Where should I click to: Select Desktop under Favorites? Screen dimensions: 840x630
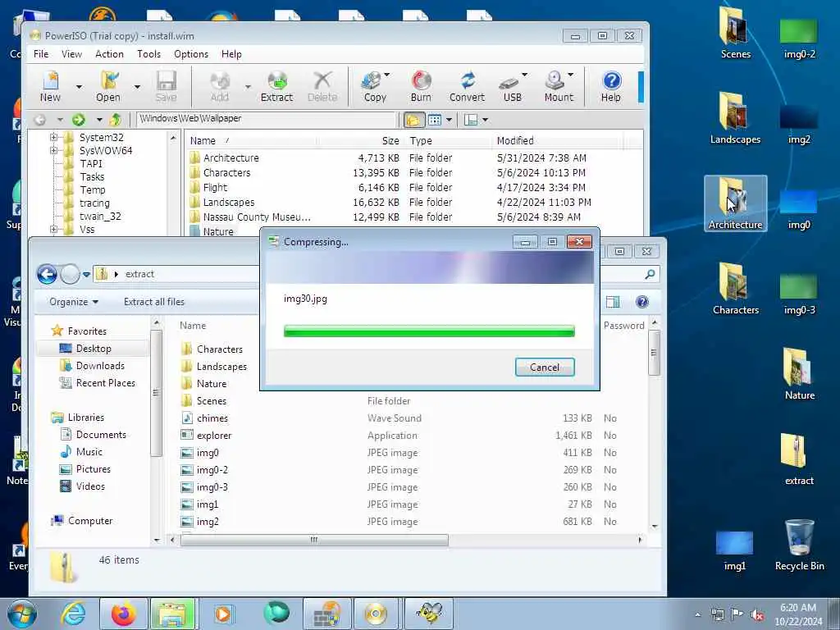(94, 349)
